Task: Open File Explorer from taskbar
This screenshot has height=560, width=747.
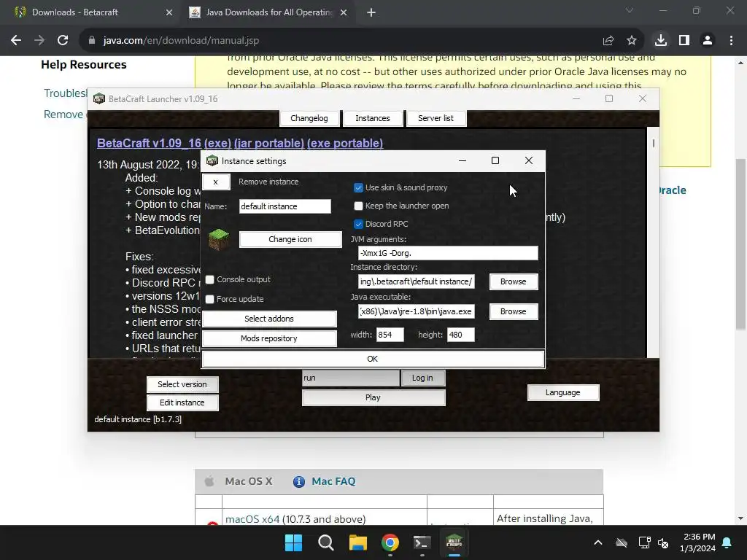Action: 357,542
